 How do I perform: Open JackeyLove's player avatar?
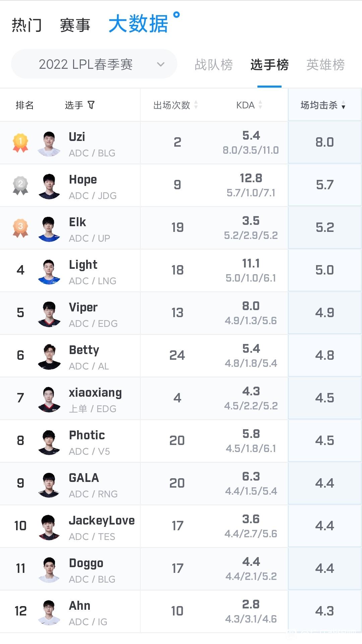coord(49,528)
